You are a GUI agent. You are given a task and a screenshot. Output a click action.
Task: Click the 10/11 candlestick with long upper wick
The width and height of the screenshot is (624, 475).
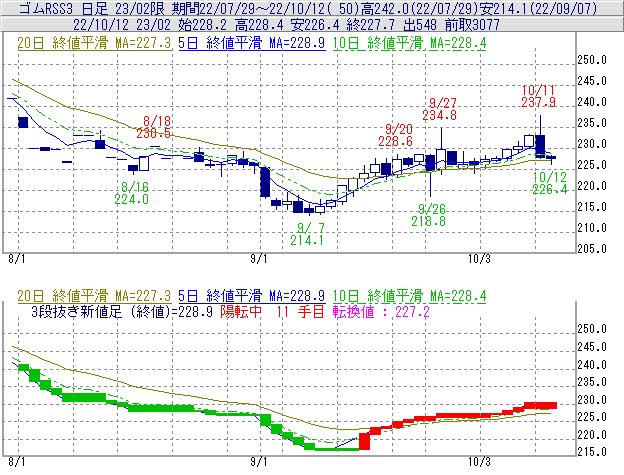pos(540,137)
